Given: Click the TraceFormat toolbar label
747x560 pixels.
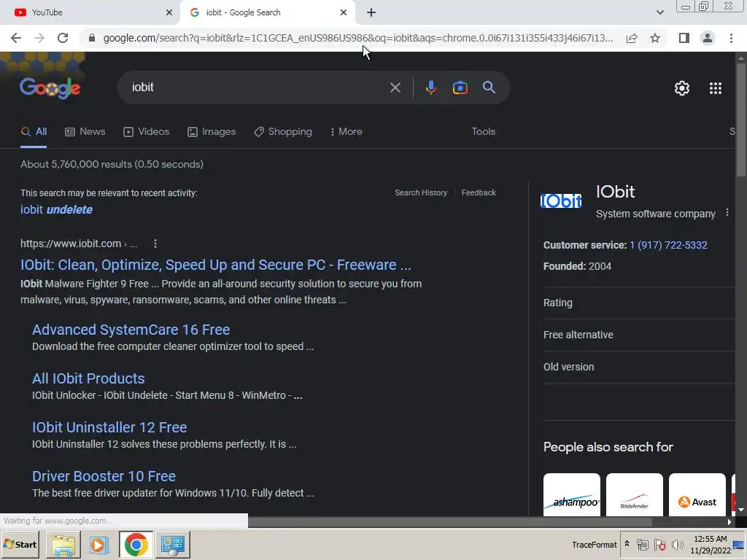Looking at the screenshot, I should pos(594,544).
